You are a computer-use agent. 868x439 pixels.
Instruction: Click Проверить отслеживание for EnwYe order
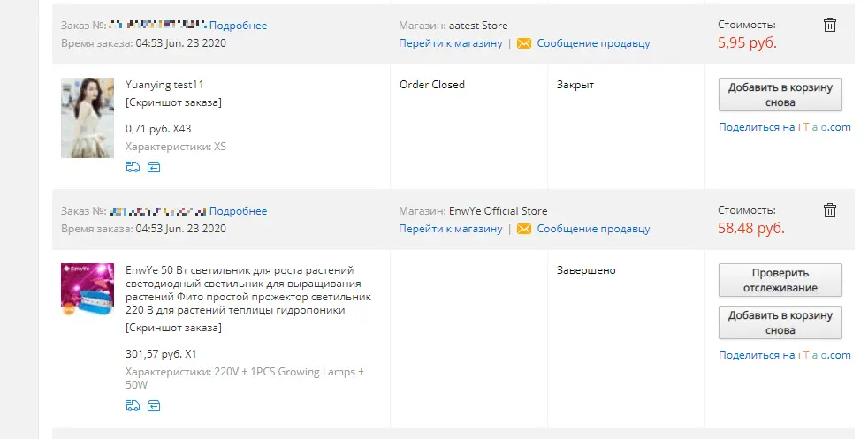[x=780, y=280]
